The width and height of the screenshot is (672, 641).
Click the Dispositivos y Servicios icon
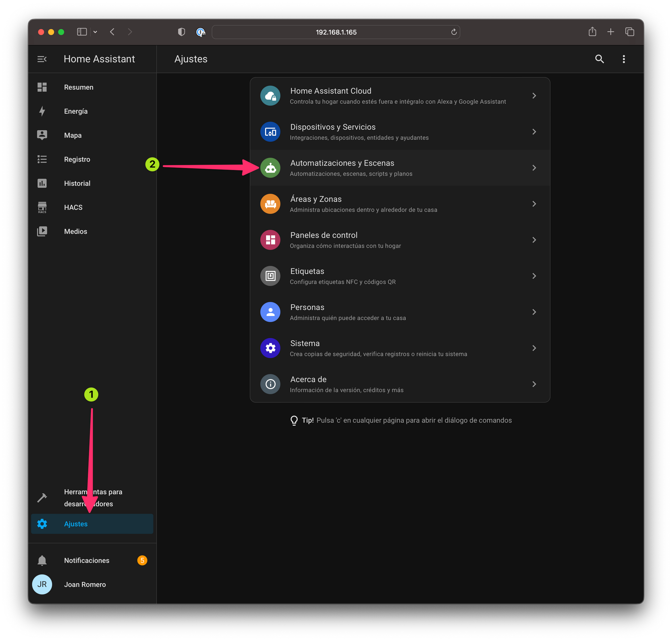(x=270, y=132)
